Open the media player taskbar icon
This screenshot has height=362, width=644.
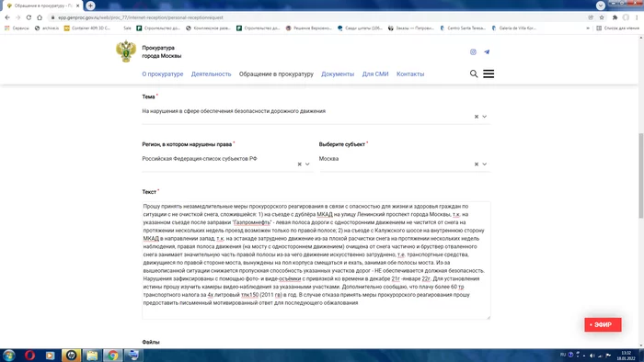[50, 356]
